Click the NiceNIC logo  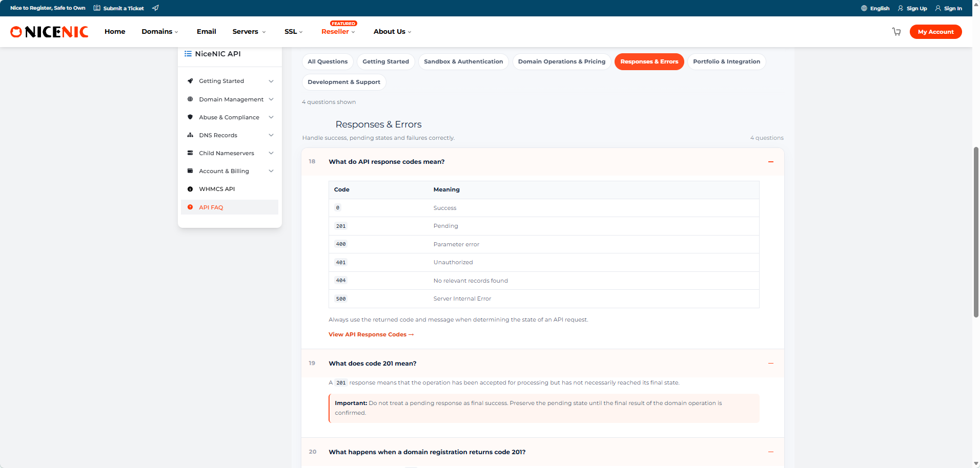click(x=49, y=32)
